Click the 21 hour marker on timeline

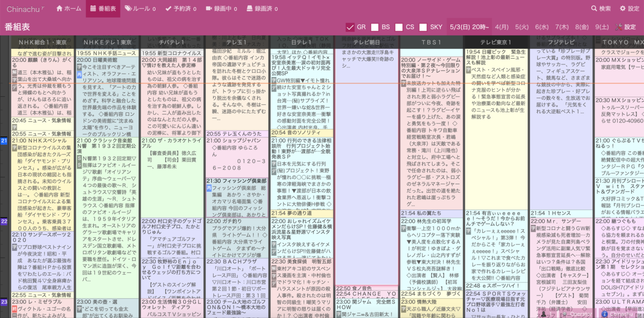(4, 141)
